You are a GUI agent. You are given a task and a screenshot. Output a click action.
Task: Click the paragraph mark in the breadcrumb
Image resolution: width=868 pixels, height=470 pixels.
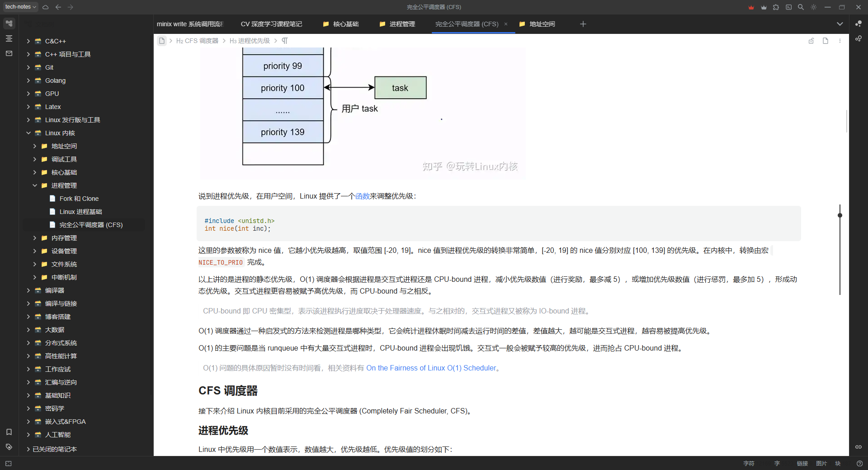point(285,41)
